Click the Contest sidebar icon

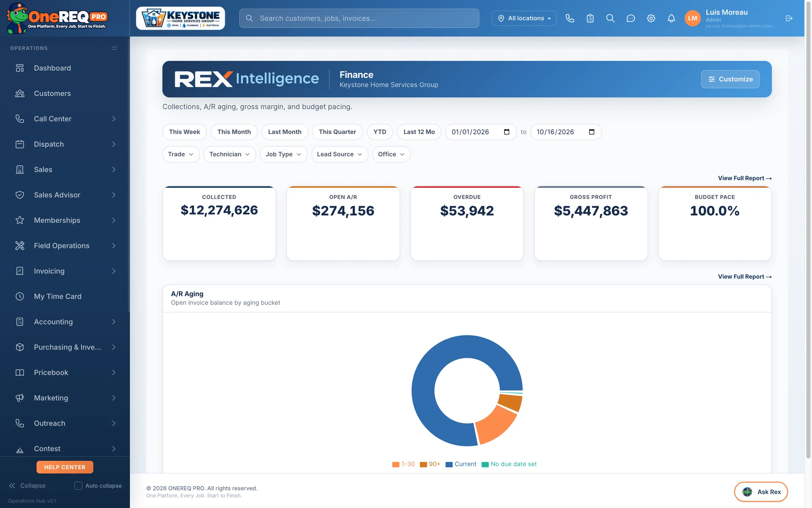[x=20, y=450]
